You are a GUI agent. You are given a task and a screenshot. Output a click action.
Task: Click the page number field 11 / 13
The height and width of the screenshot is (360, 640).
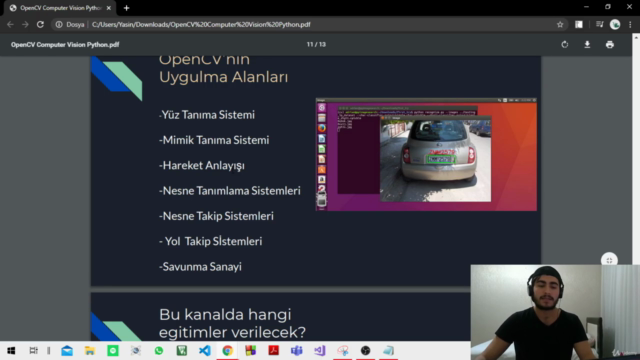pyautogui.click(x=316, y=44)
